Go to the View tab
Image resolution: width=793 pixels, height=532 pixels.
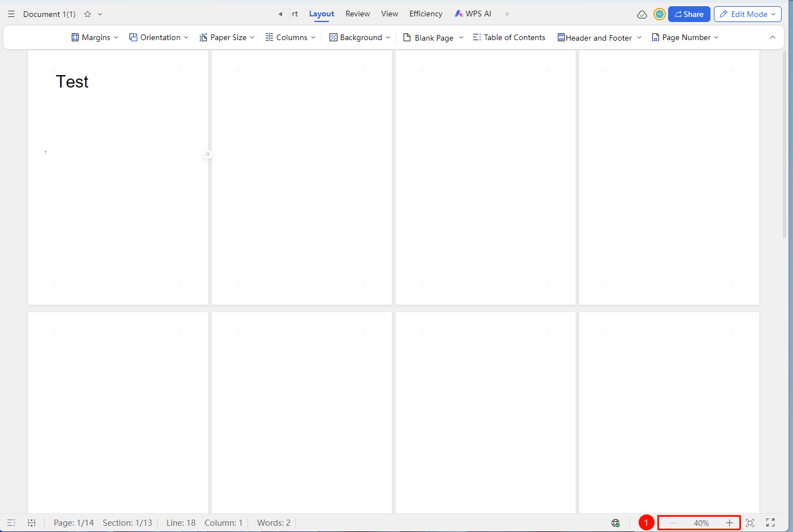point(389,14)
